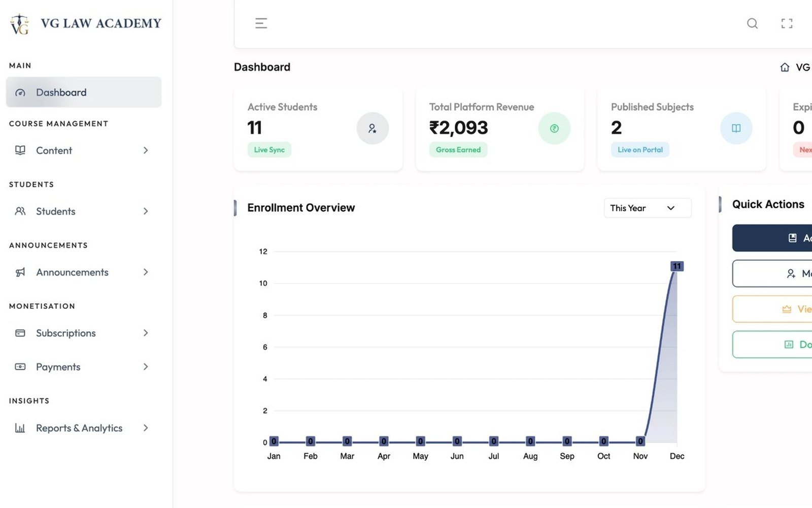Click the white outlined user quick action
This screenshot has height=508, width=812.
[x=772, y=274]
